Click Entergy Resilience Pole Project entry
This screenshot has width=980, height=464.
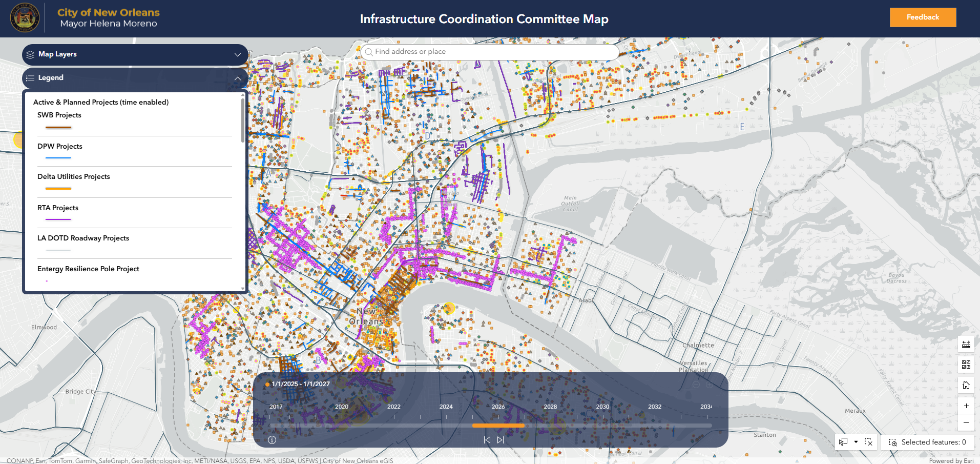click(88, 269)
